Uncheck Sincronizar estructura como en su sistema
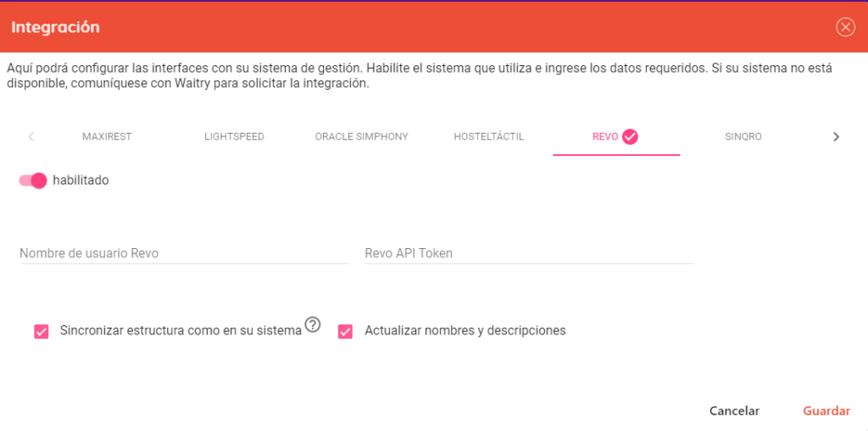The width and height of the screenshot is (868, 431). (42, 331)
